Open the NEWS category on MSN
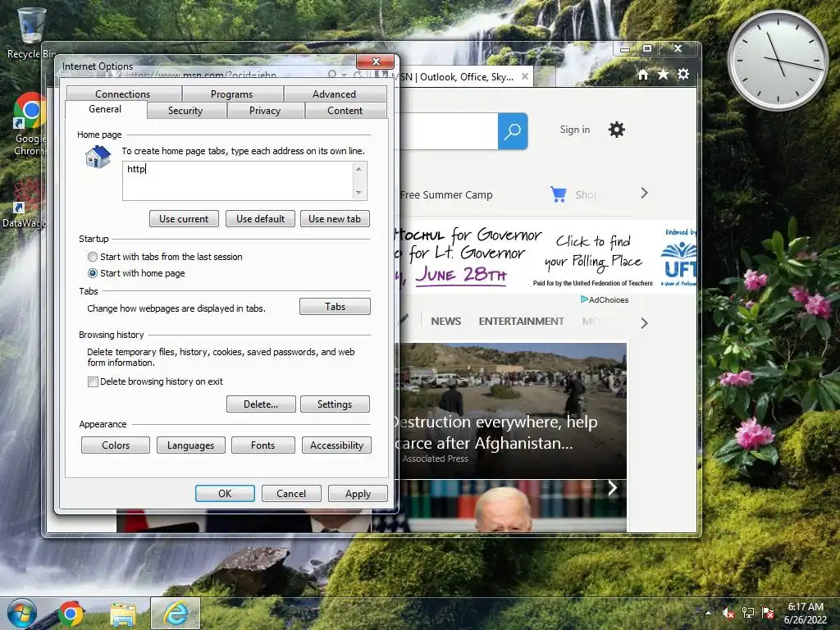This screenshot has width=840, height=630. click(x=445, y=321)
